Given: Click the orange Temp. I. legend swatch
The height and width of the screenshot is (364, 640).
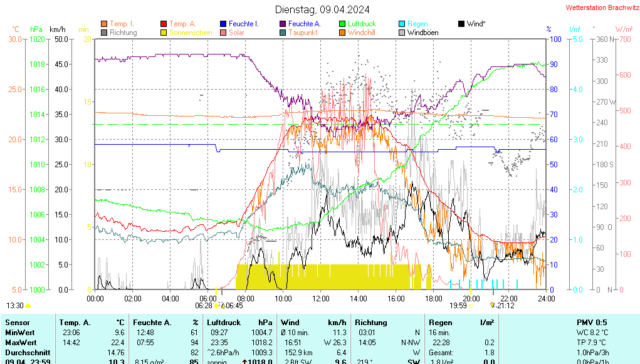Looking at the screenshot, I should pyautogui.click(x=103, y=24).
